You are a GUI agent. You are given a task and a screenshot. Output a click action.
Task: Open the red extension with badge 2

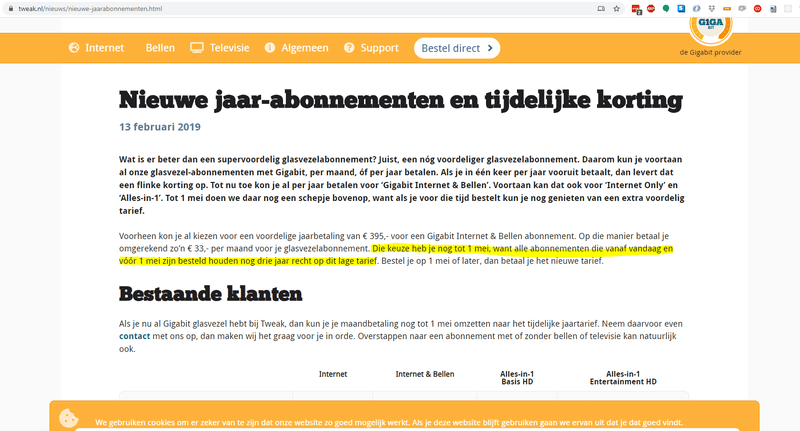click(x=636, y=9)
